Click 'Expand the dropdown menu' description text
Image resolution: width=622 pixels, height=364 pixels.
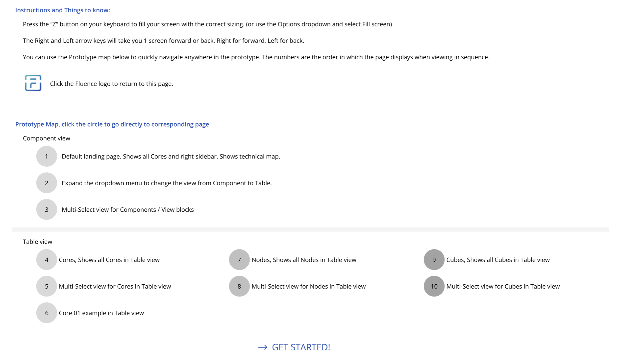click(167, 183)
